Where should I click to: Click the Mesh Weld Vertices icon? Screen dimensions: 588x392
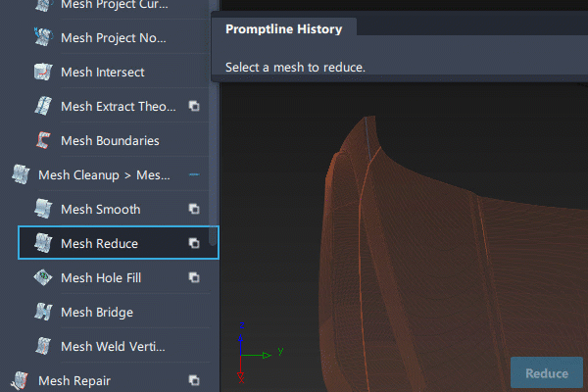[x=43, y=346]
